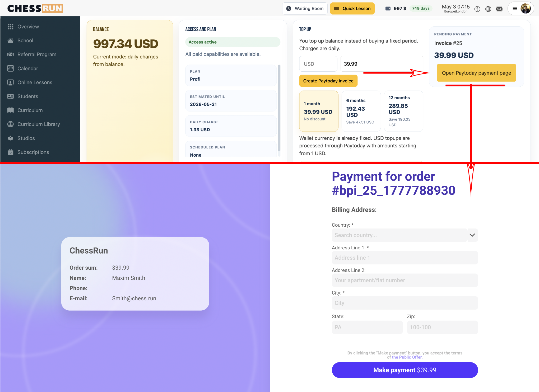The height and width of the screenshot is (392, 539).
Task: Click Create Paytoday invoice button
Action: pyautogui.click(x=328, y=81)
